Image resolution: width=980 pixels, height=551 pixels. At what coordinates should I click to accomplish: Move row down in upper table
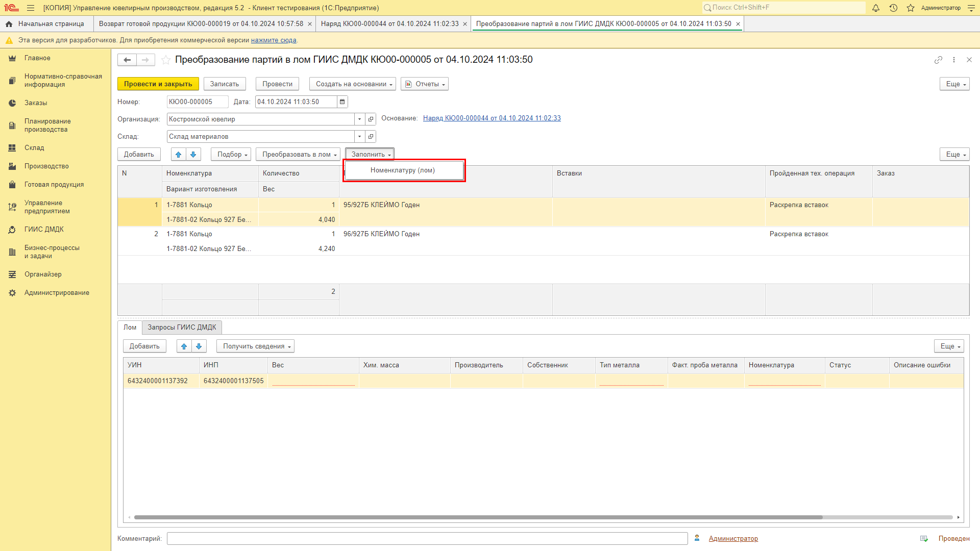pyautogui.click(x=193, y=155)
